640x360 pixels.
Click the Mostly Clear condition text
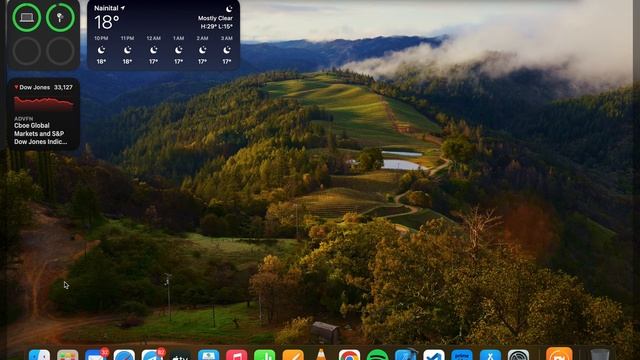pyautogui.click(x=215, y=18)
